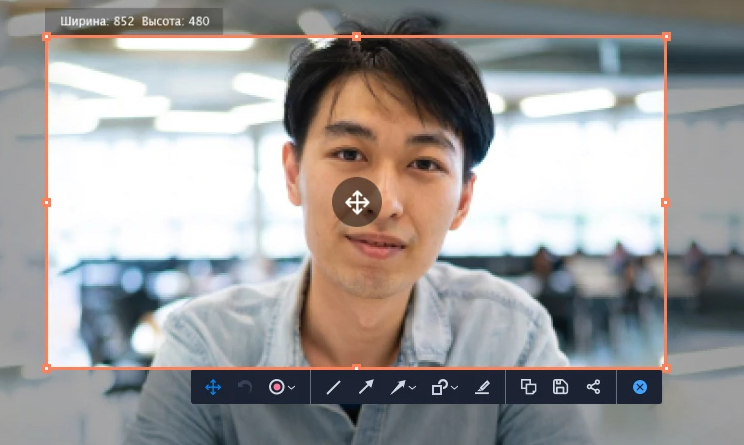Select the highlighter marker tool
Screen dimensions: 744x445
click(482, 387)
